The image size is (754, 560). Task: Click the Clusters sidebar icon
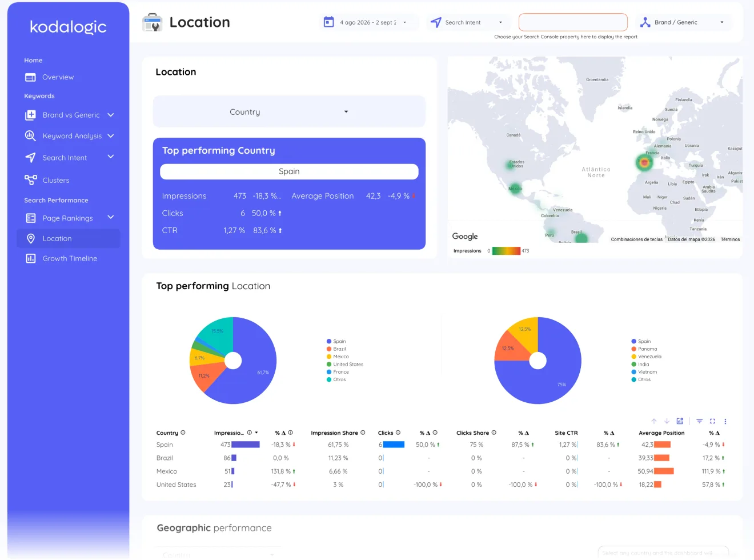30,180
